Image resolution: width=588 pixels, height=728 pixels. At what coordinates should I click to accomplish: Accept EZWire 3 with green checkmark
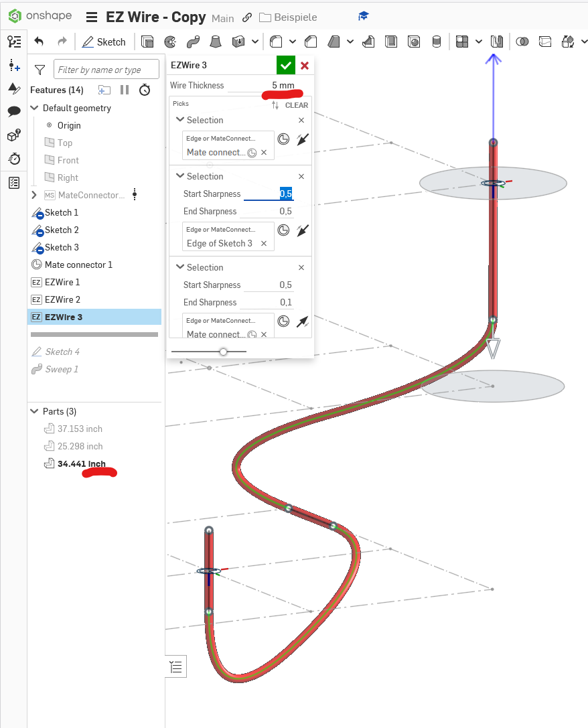click(286, 66)
